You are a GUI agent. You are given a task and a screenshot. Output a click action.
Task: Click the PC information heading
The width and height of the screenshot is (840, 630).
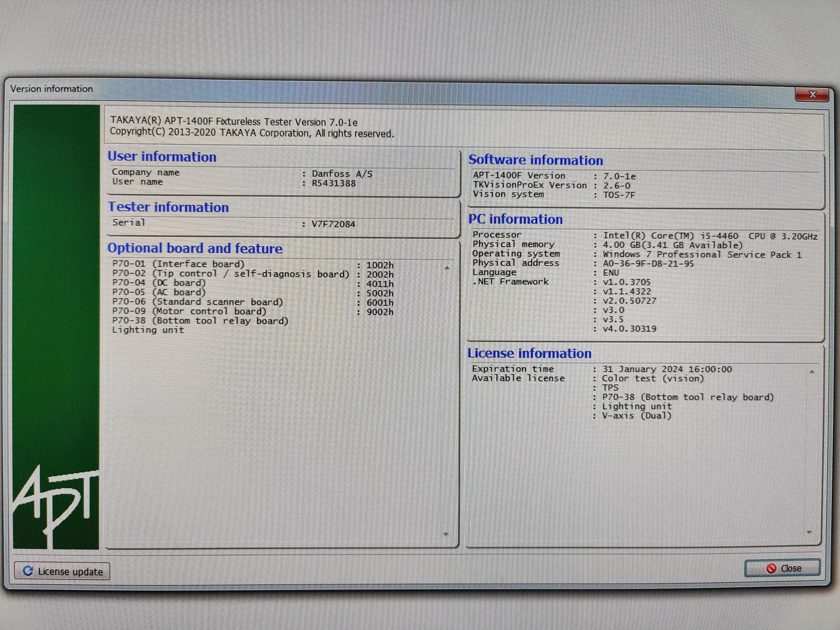pos(516,219)
